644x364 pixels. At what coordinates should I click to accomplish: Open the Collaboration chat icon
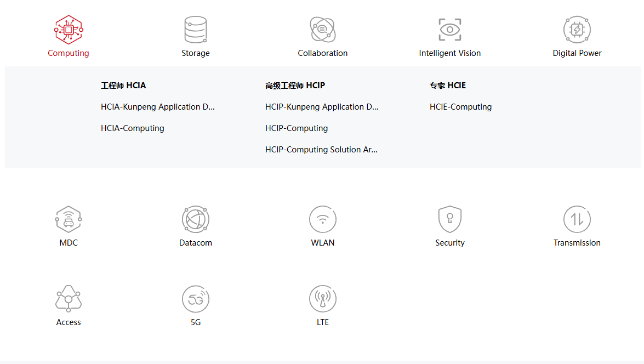(323, 30)
